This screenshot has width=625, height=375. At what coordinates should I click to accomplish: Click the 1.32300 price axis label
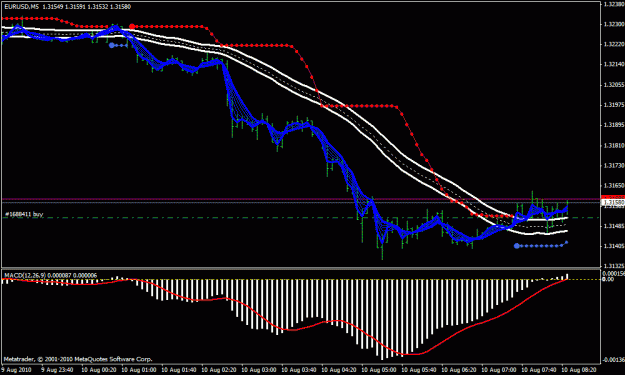click(x=613, y=24)
